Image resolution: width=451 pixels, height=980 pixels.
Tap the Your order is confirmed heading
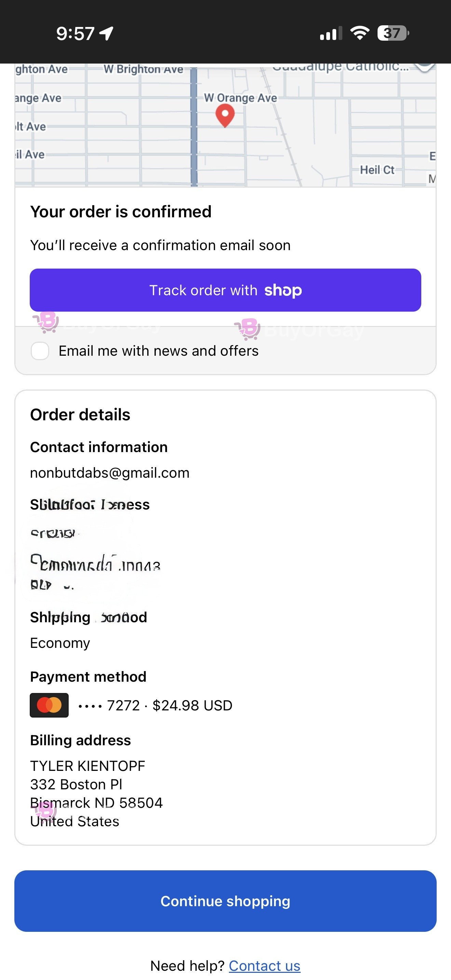click(x=121, y=212)
